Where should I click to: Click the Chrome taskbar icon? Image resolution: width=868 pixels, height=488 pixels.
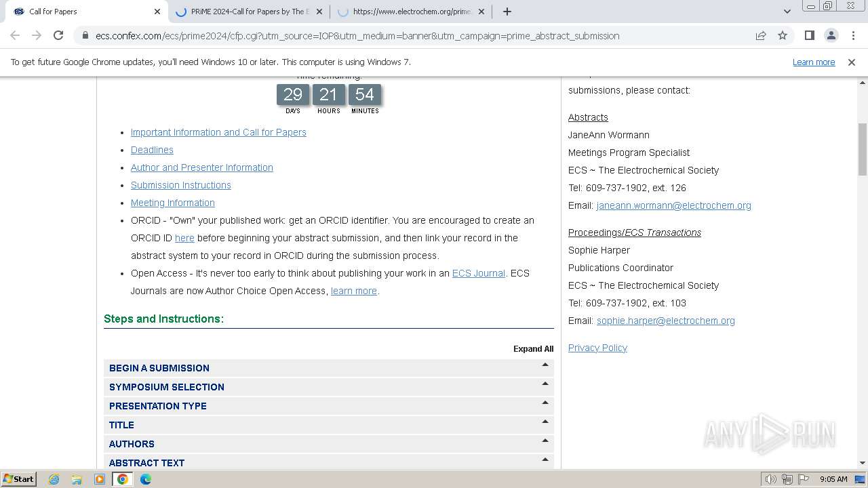tap(123, 479)
